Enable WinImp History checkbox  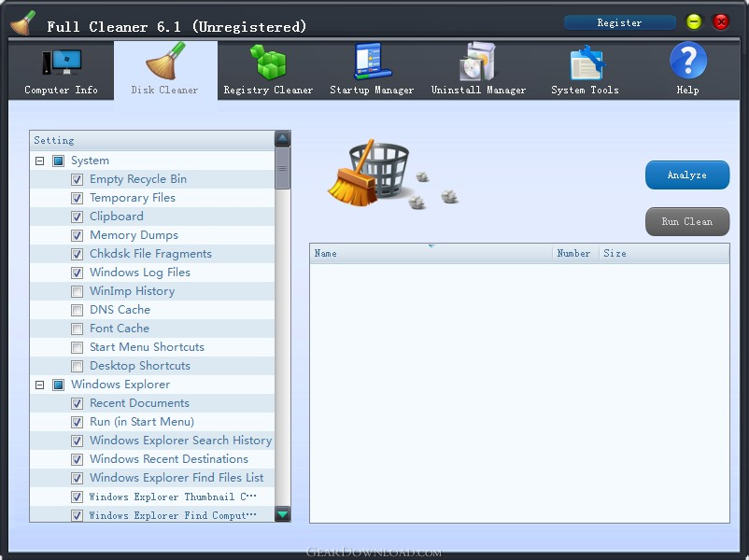77,291
